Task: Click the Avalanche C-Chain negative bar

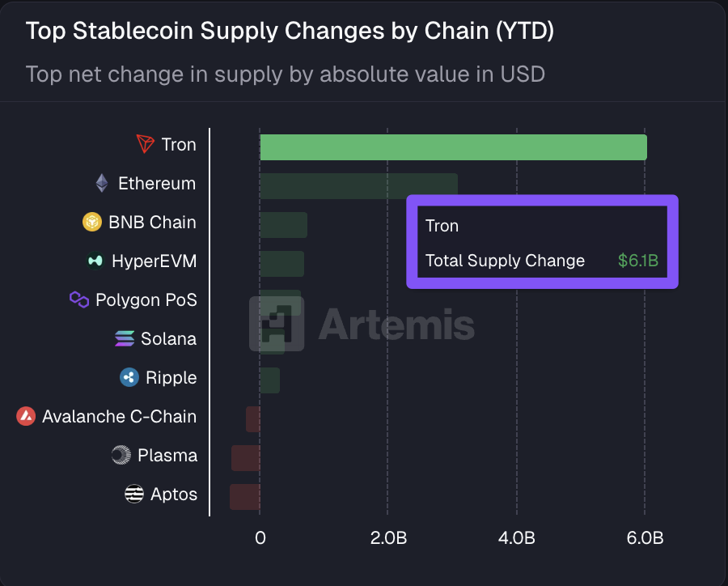Action: point(253,419)
